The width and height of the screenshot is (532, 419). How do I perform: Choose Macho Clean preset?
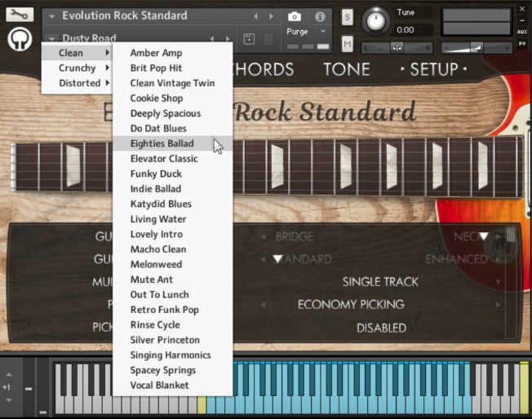coord(172,249)
